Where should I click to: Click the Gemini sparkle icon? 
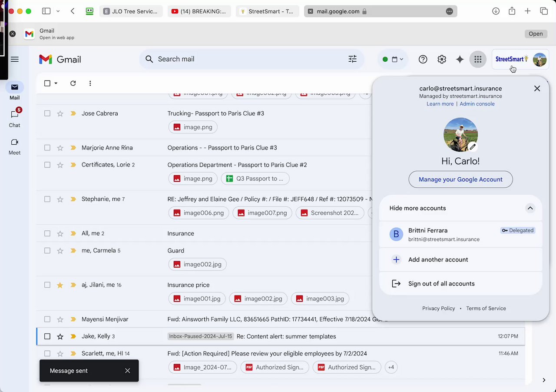coord(460,60)
